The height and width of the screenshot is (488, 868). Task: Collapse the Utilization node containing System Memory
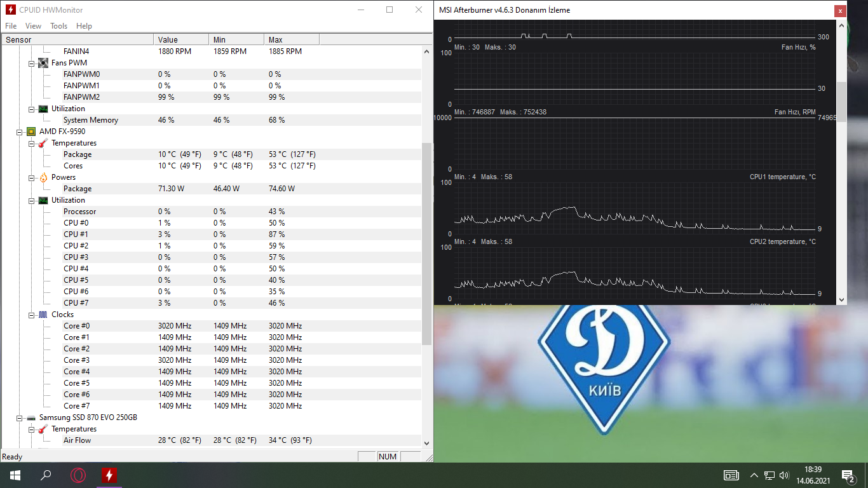(31, 109)
